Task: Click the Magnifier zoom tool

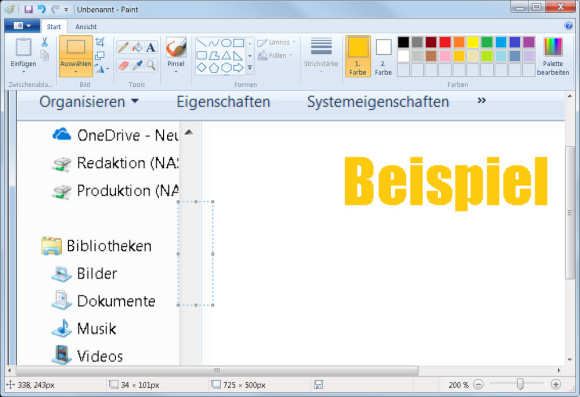Action: pyautogui.click(x=151, y=65)
